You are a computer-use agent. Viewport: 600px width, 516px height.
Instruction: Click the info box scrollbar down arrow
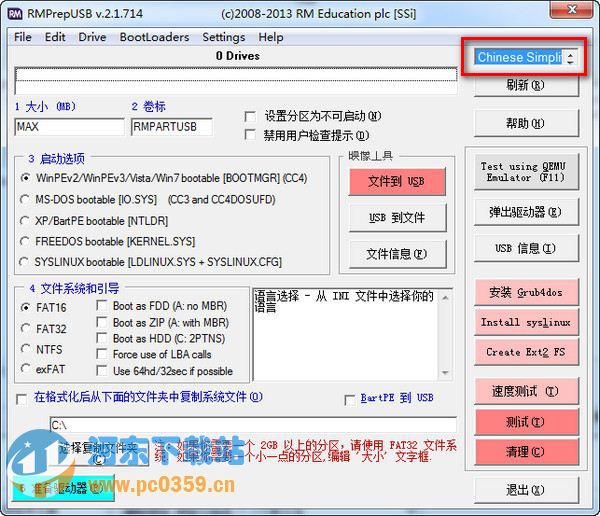coord(445,372)
